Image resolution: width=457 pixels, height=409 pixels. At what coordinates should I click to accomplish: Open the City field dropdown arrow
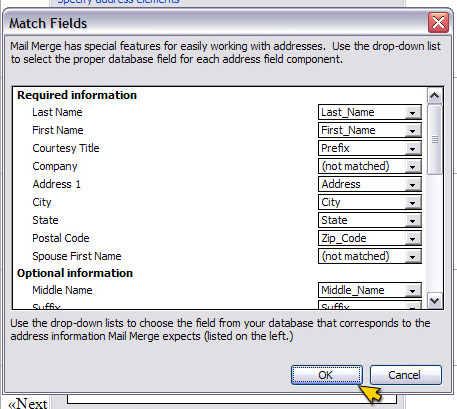412,203
